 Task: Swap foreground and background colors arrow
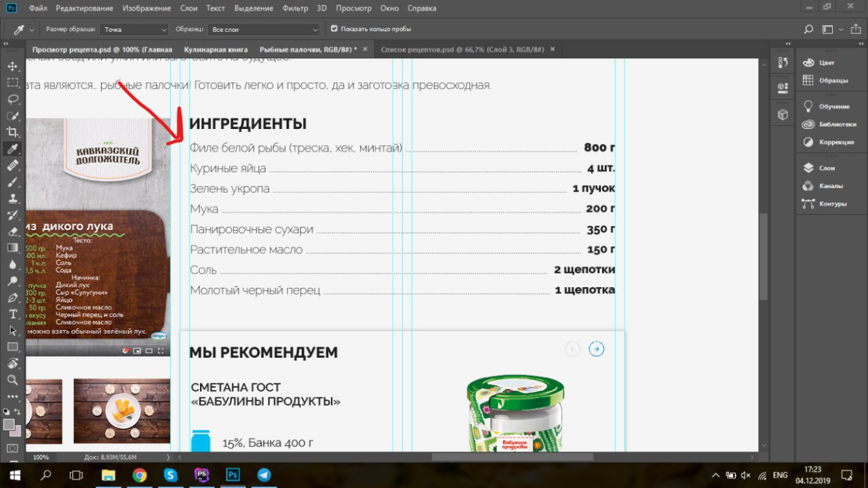[x=18, y=411]
